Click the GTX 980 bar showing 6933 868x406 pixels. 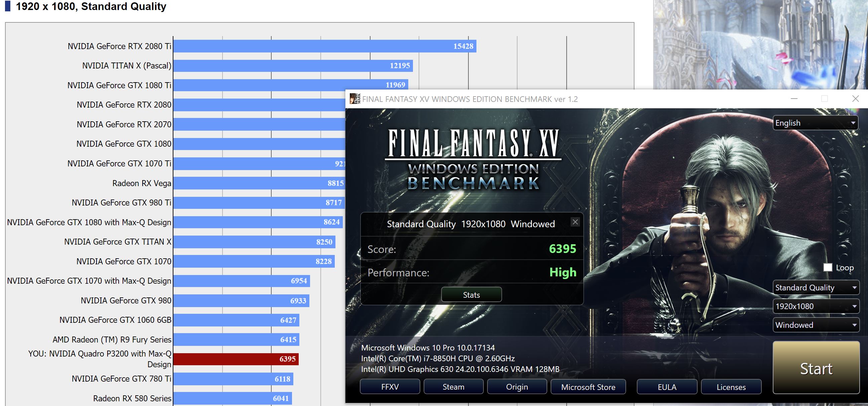tap(241, 300)
